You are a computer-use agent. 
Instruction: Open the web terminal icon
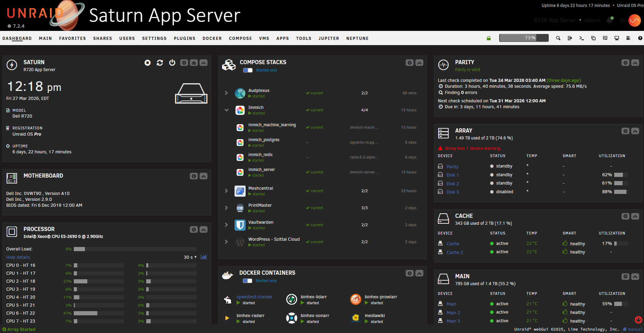point(582,38)
